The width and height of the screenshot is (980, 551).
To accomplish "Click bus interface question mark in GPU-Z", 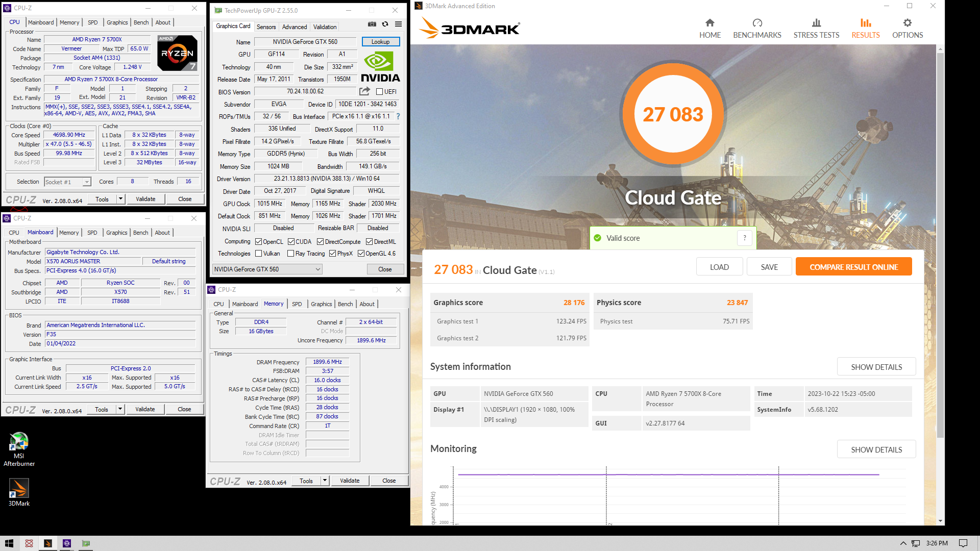I will coord(398,116).
